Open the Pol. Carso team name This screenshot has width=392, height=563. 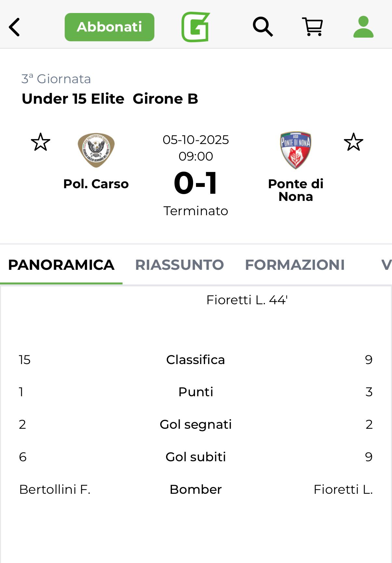click(96, 184)
